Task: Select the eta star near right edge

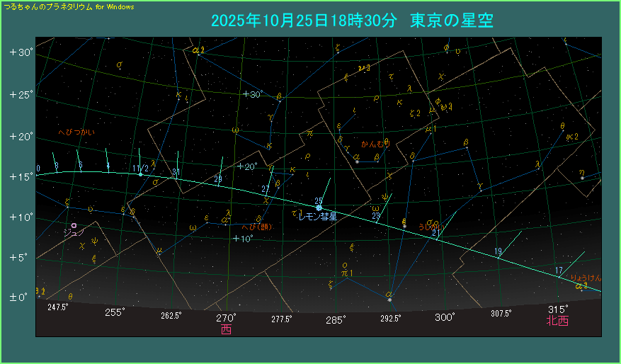Action: click(x=582, y=178)
